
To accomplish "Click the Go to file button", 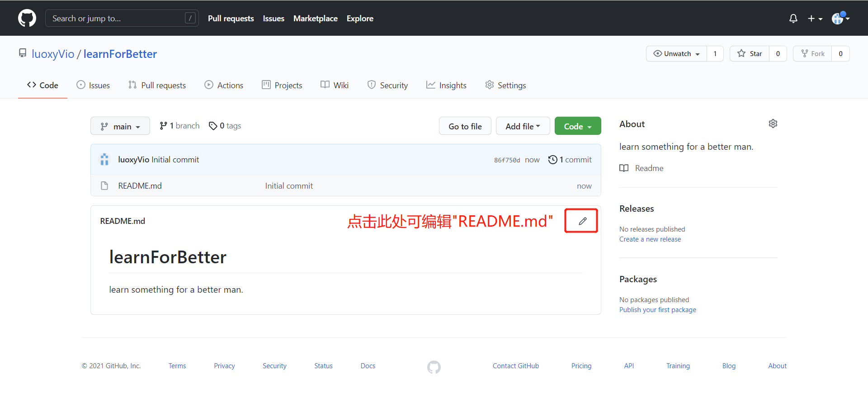I will [465, 126].
